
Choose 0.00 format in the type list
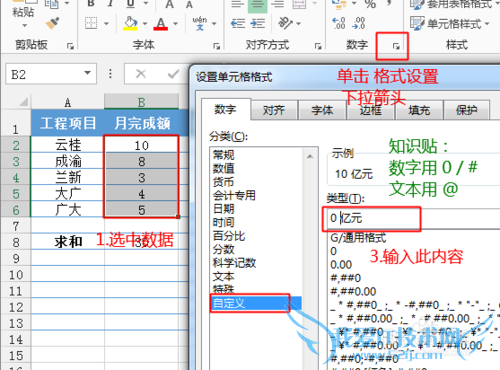[x=341, y=265]
